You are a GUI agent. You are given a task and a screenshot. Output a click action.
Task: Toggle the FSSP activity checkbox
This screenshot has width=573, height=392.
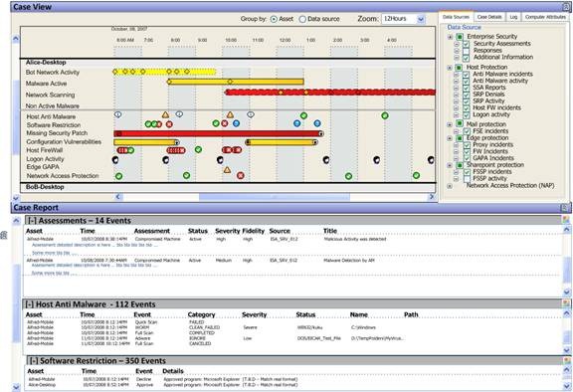pyautogui.click(x=467, y=179)
